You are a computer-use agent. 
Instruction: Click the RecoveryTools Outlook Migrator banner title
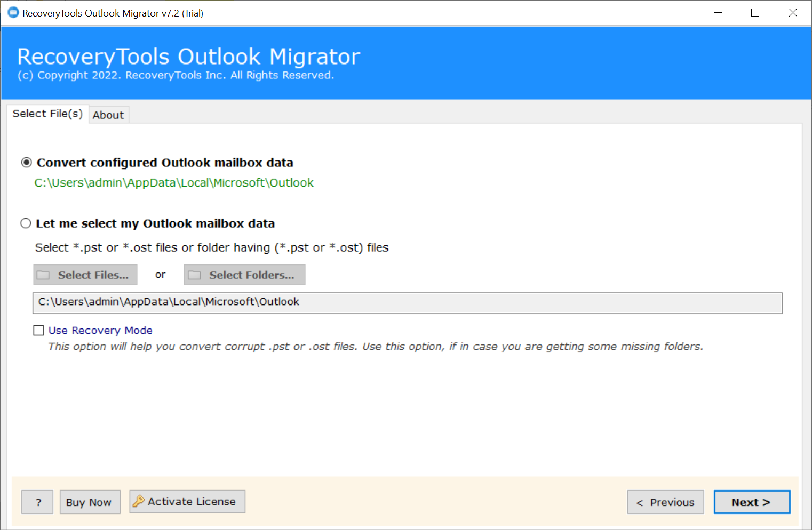click(189, 57)
